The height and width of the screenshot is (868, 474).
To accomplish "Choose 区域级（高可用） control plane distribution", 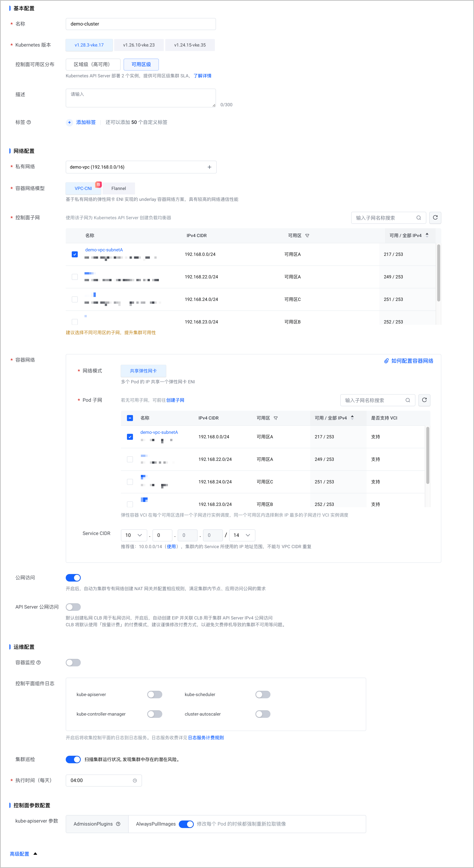I will pyautogui.click(x=93, y=64).
